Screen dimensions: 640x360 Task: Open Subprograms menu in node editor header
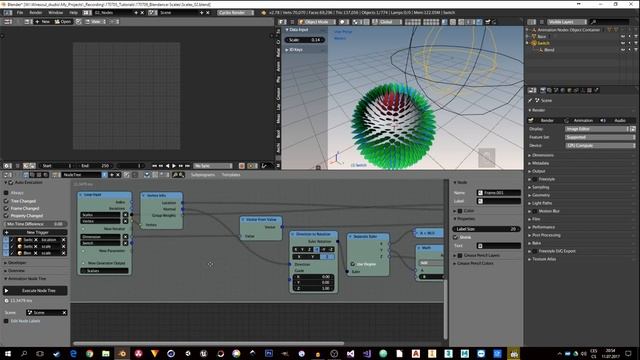(x=203, y=175)
